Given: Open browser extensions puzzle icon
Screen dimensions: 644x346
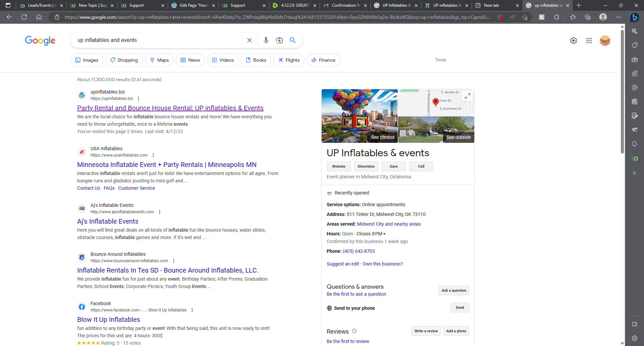Looking at the screenshot, I should (556, 17).
